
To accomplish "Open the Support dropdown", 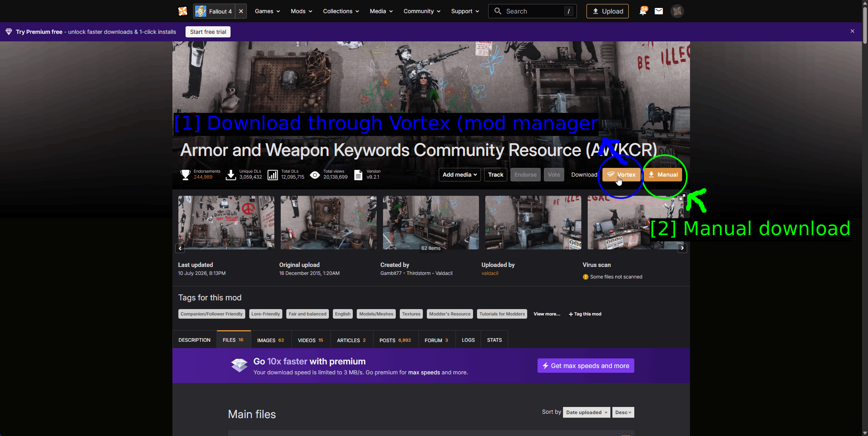I will pos(465,11).
